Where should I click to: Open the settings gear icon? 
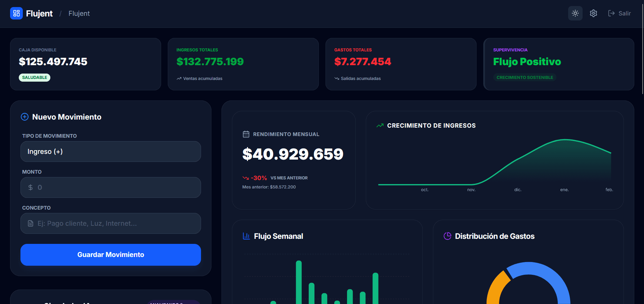[593, 13]
